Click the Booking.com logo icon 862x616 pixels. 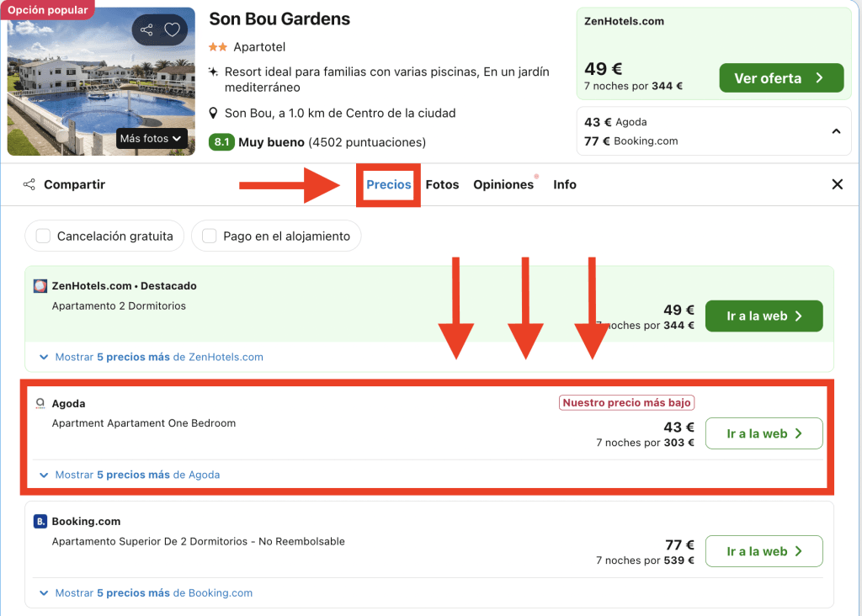coord(40,522)
